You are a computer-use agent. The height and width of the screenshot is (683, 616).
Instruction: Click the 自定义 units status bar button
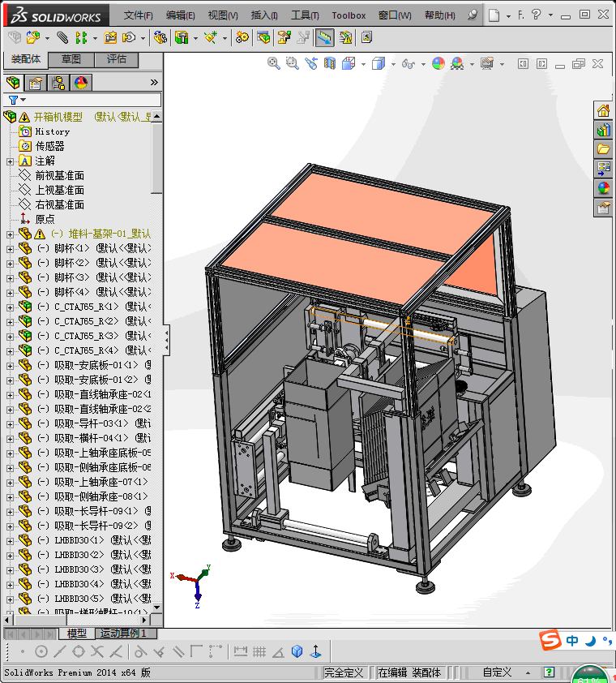(497, 672)
